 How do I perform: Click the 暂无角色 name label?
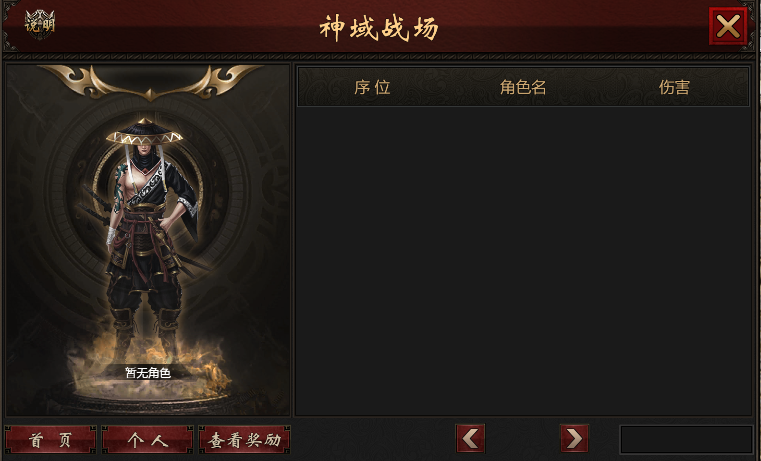pos(148,373)
